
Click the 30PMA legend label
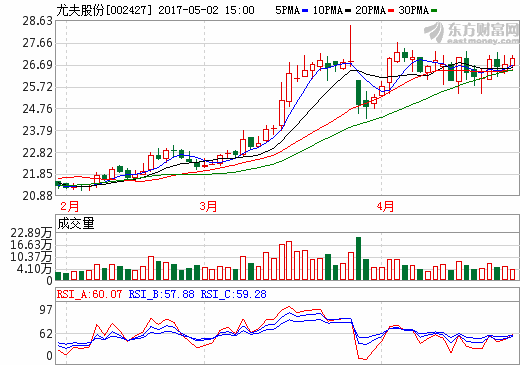click(414, 10)
